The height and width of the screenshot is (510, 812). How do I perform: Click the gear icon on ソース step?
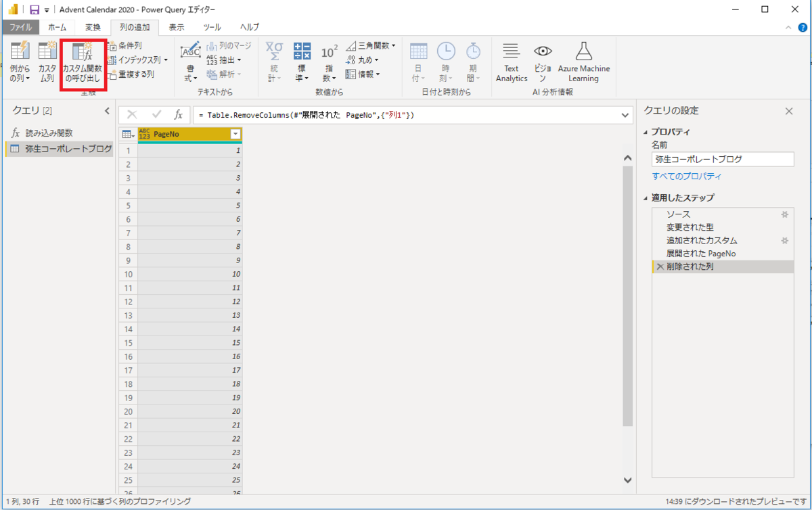[785, 214]
